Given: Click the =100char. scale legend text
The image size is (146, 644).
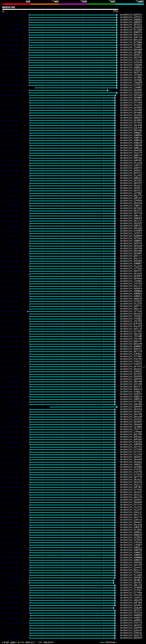Looking at the screenshot, I should 111,642.
